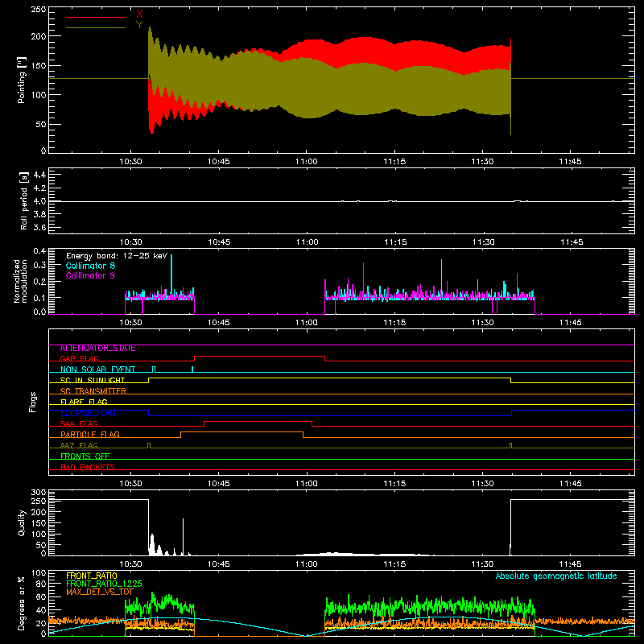Click the 11:30 tick label under Quality plot
Screen dimensions: 644x644
click(x=482, y=564)
